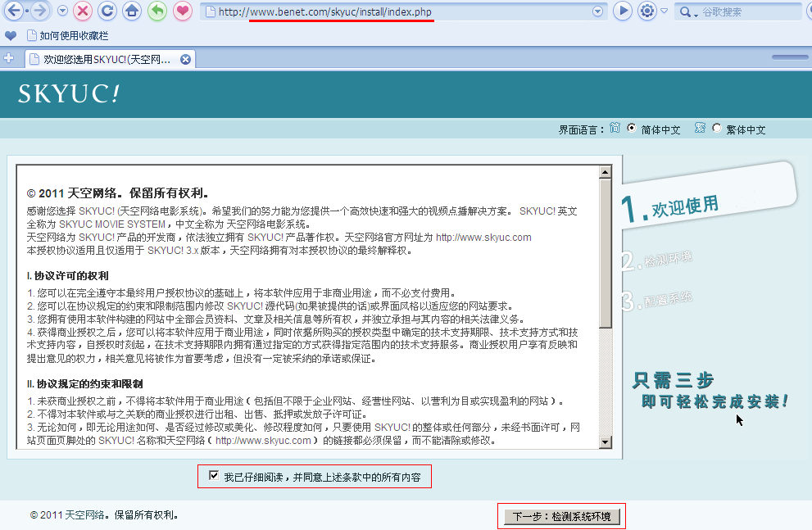Click the 3. 配置系统 step label
This screenshot has width=812, height=530.
tap(656, 300)
